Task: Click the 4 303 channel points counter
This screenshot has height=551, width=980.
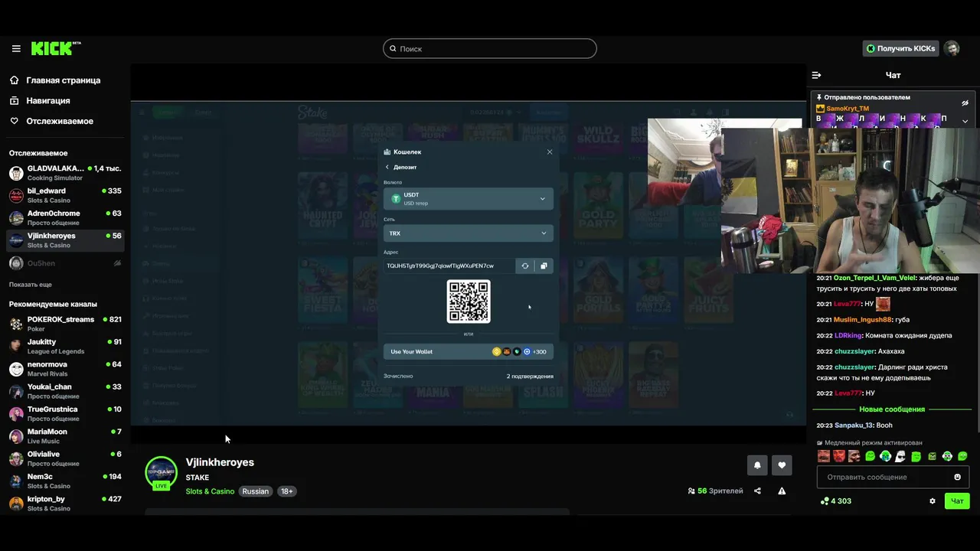Action: (x=835, y=501)
